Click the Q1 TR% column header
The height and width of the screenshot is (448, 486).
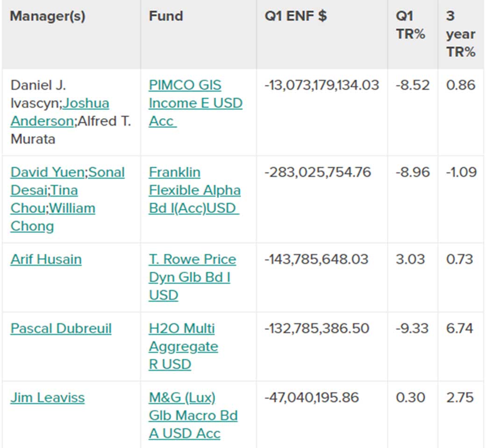coord(410,25)
